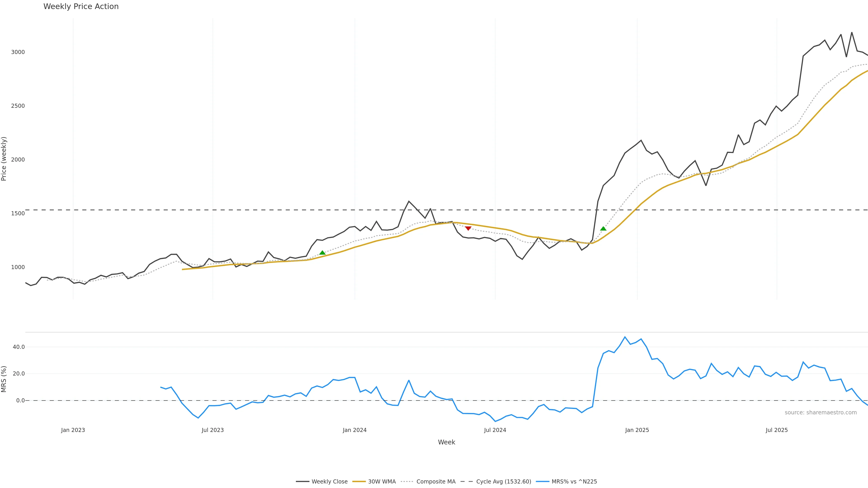
Task: Click the Week x-axis title
Action: tap(446, 442)
